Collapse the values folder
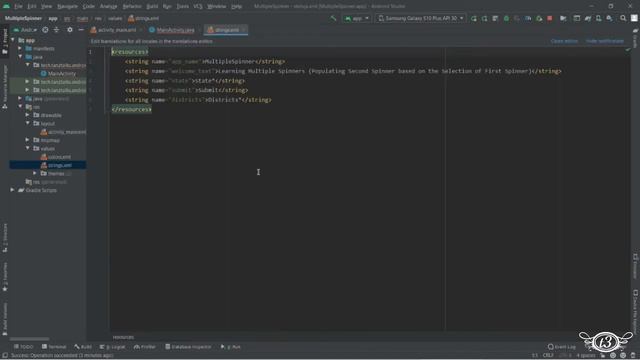The height and width of the screenshot is (360, 640). [x=28, y=148]
